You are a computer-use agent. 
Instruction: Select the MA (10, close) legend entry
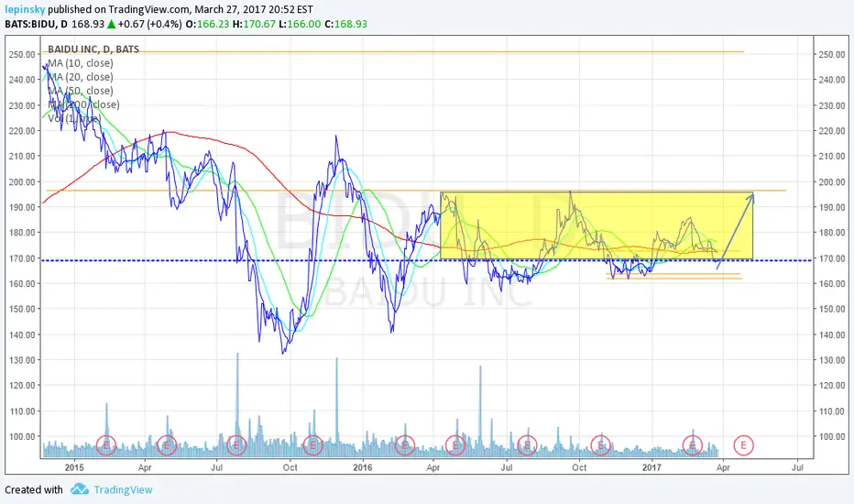pos(81,63)
